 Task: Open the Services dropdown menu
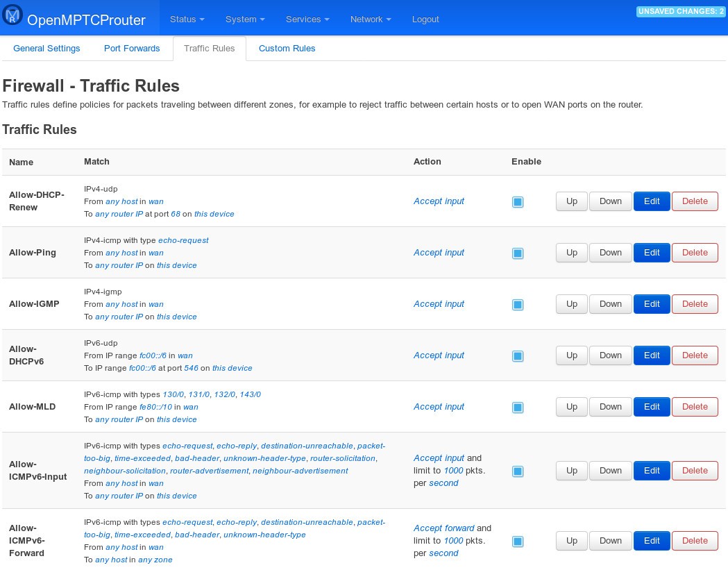307,19
